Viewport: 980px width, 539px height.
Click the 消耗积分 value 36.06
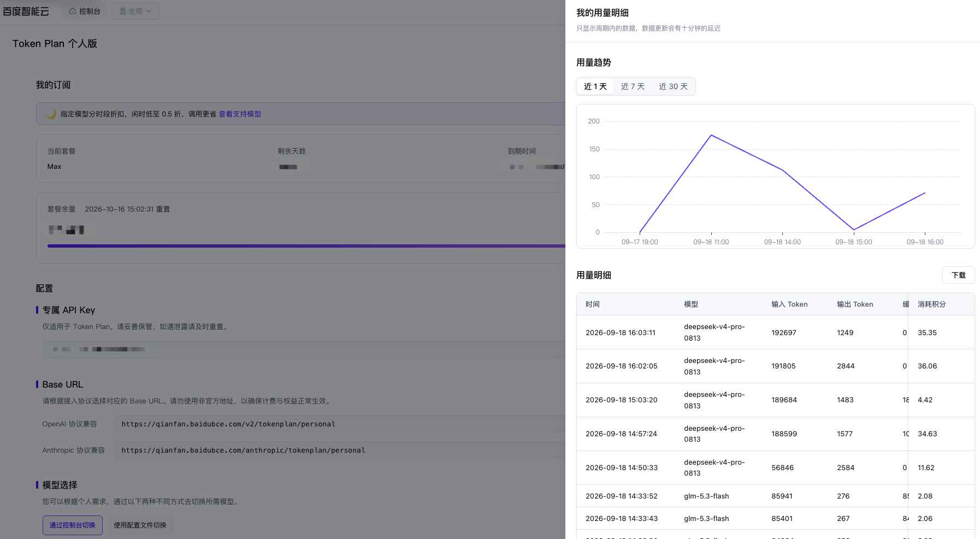928,366
